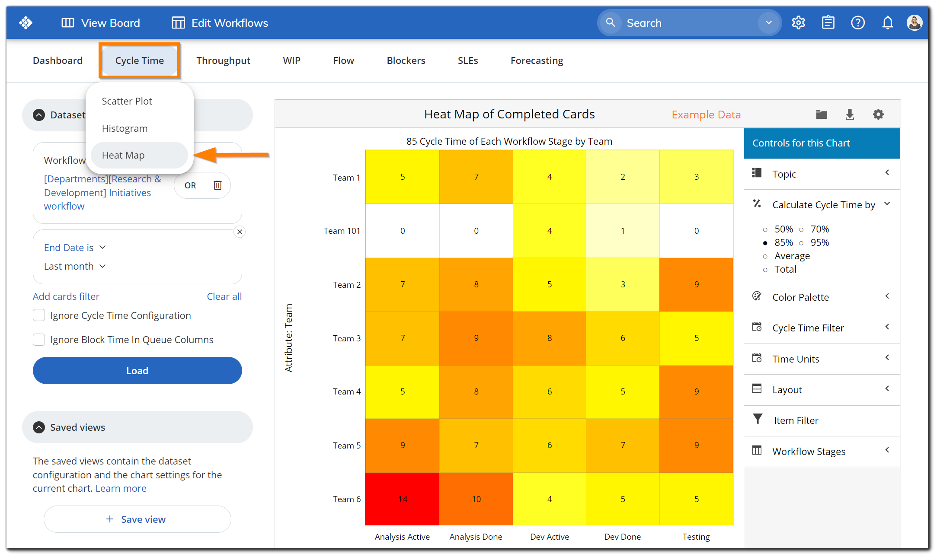Open the help question mark icon
The width and height of the screenshot is (940, 560).
[858, 23]
